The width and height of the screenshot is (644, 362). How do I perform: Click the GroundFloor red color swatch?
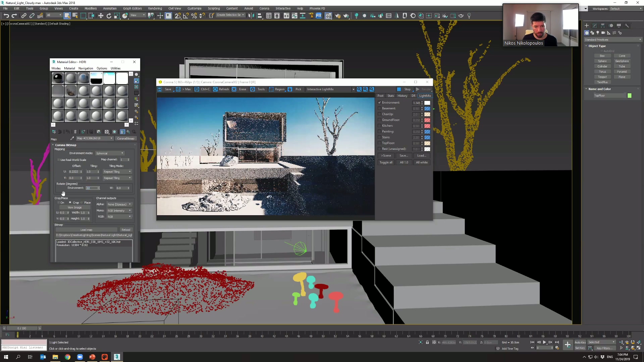click(427, 120)
